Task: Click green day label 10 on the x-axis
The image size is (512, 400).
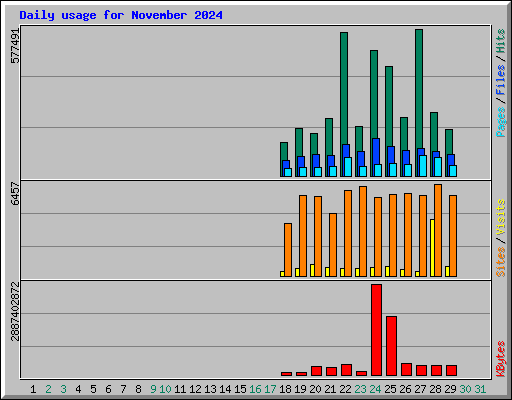Action: click(x=165, y=389)
